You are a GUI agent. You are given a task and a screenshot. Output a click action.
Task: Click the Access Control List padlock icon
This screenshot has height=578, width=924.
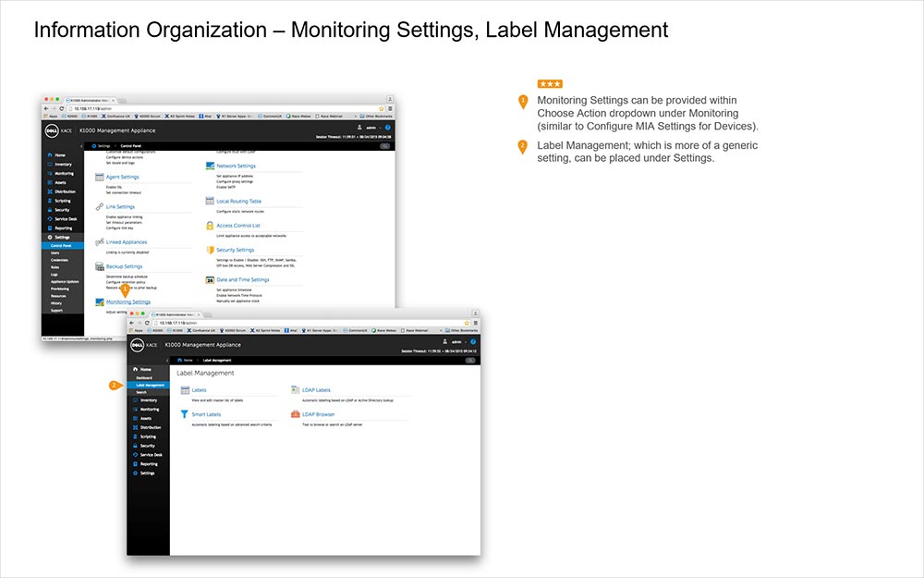pos(209,226)
